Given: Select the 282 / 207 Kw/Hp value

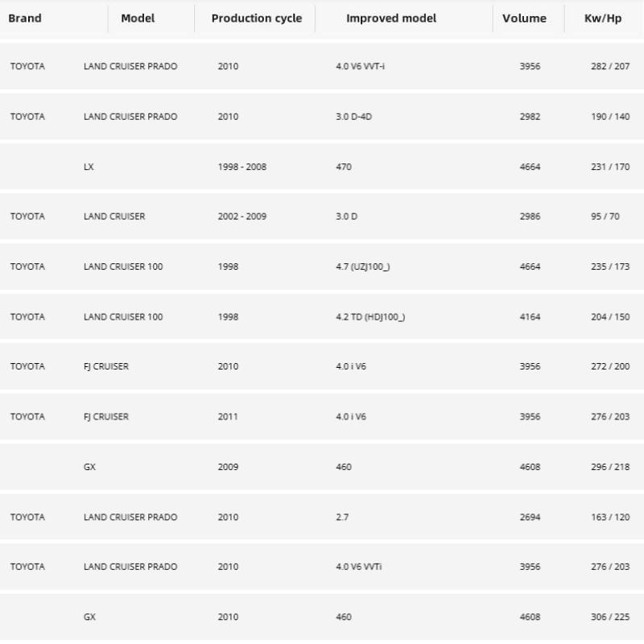Looking at the screenshot, I should (x=610, y=66).
